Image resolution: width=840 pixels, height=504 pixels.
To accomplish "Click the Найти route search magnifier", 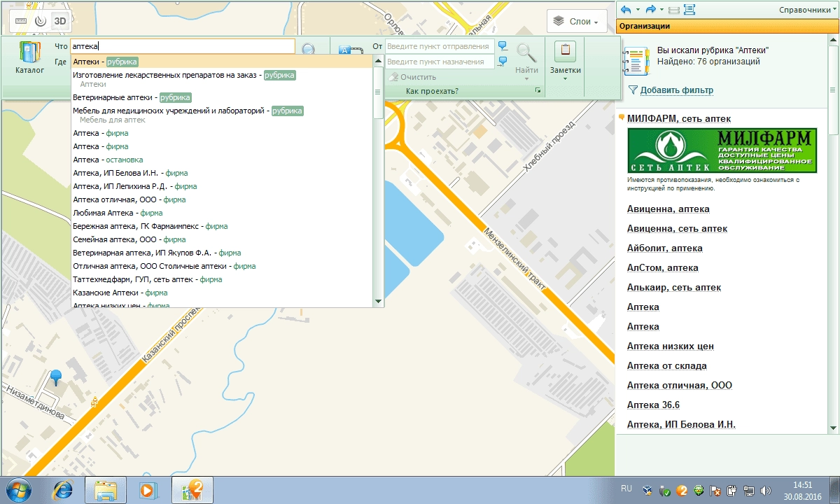I will coord(526,52).
